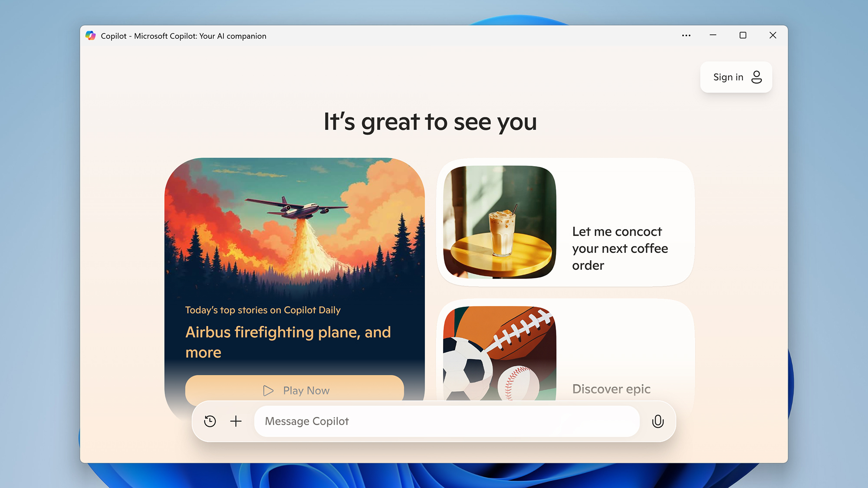The height and width of the screenshot is (488, 868).
Task: Click Play Now for Copilot Daily
Action: [x=296, y=390]
